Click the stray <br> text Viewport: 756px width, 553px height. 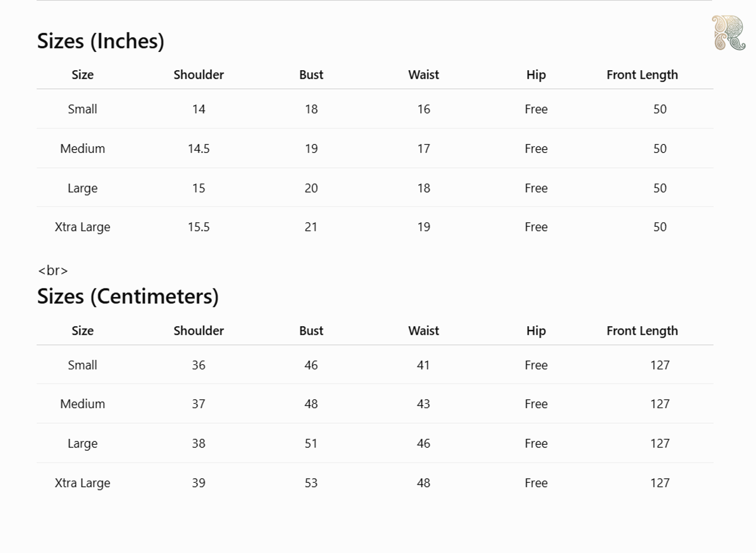[53, 270]
